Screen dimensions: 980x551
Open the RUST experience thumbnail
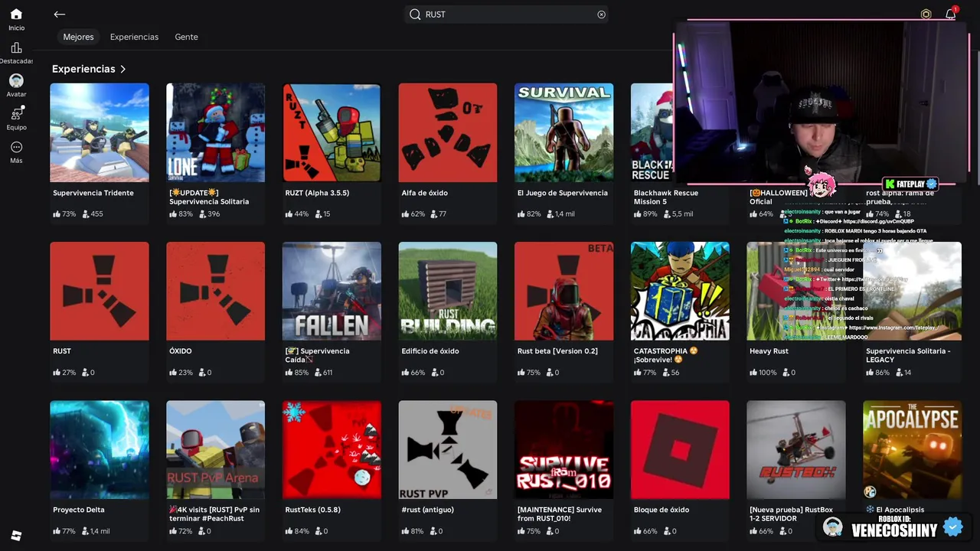pyautogui.click(x=100, y=291)
